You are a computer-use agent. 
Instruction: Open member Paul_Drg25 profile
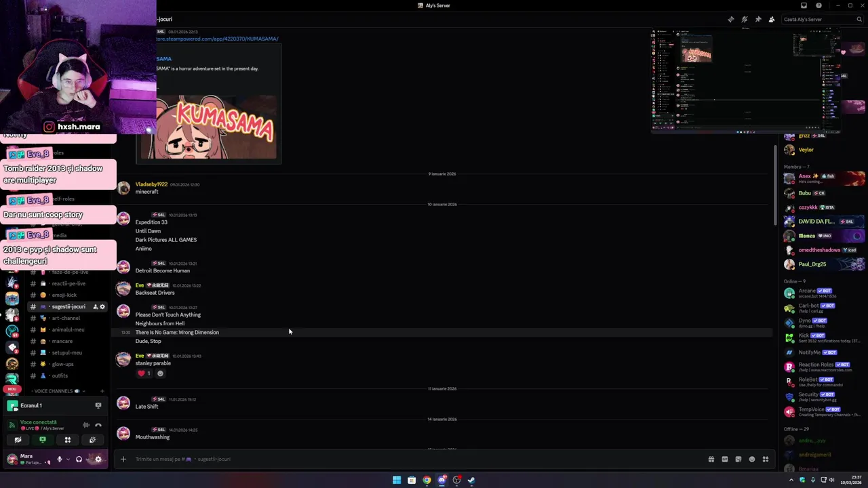[823, 264]
